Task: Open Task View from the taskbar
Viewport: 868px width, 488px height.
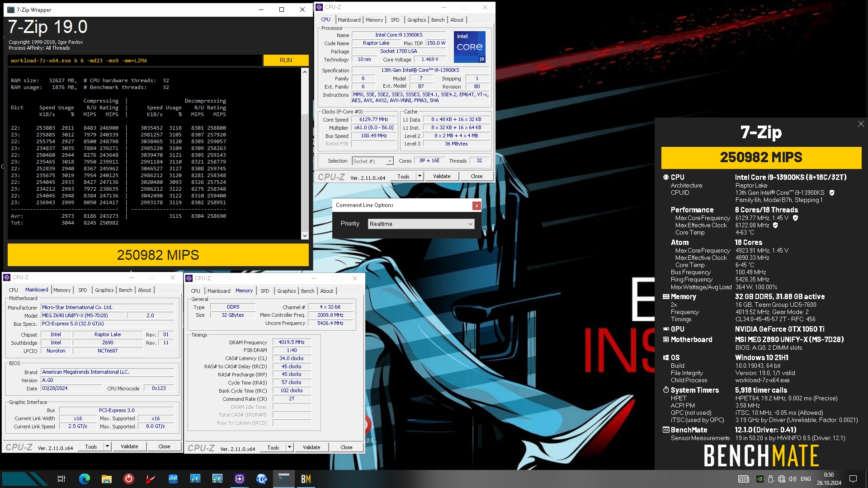Action: 61,479
